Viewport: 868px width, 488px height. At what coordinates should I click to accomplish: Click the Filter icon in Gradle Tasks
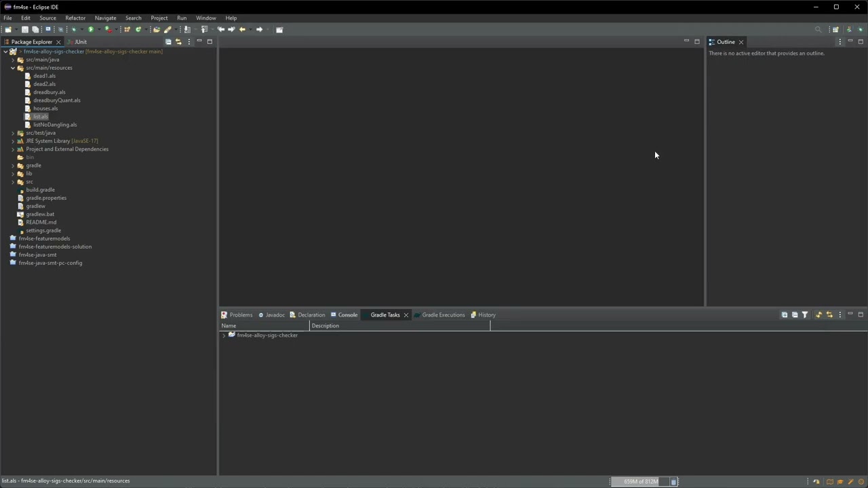click(805, 314)
